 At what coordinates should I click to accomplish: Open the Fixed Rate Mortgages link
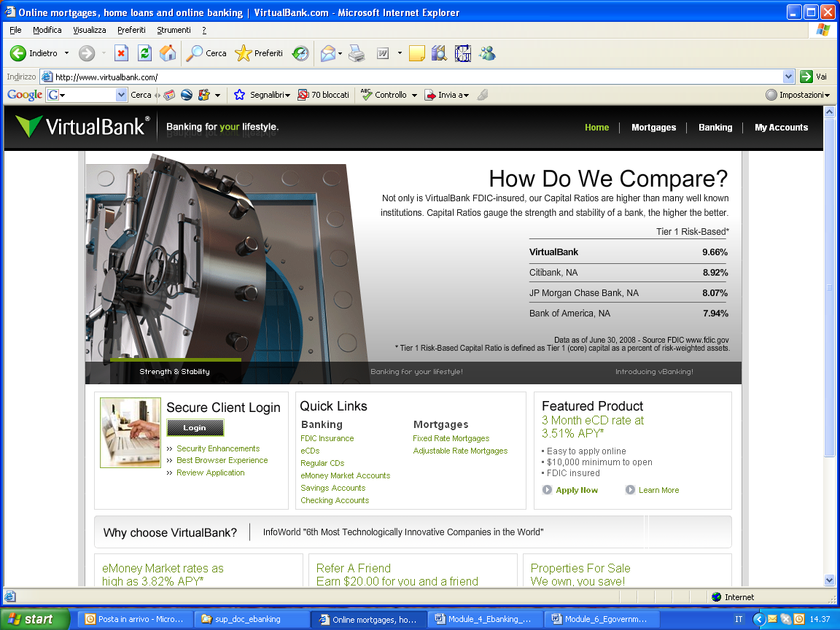tap(451, 438)
